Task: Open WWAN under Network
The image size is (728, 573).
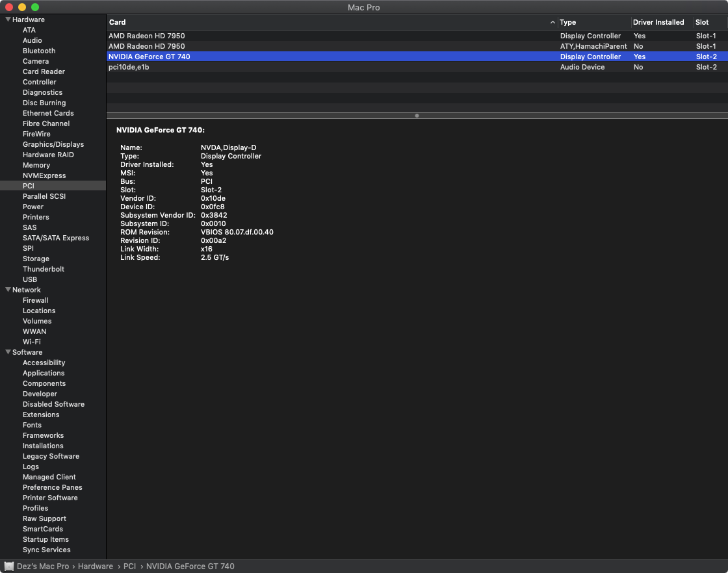Action: (x=34, y=331)
